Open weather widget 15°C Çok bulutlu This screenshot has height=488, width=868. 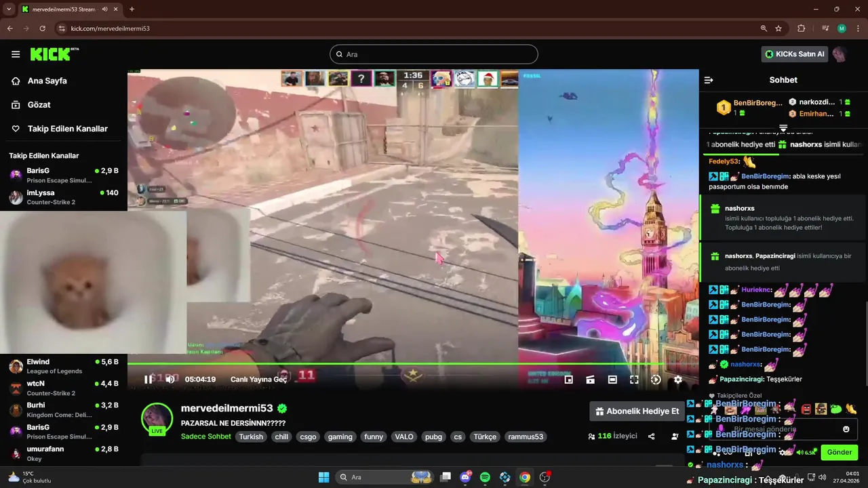[x=31, y=477]
